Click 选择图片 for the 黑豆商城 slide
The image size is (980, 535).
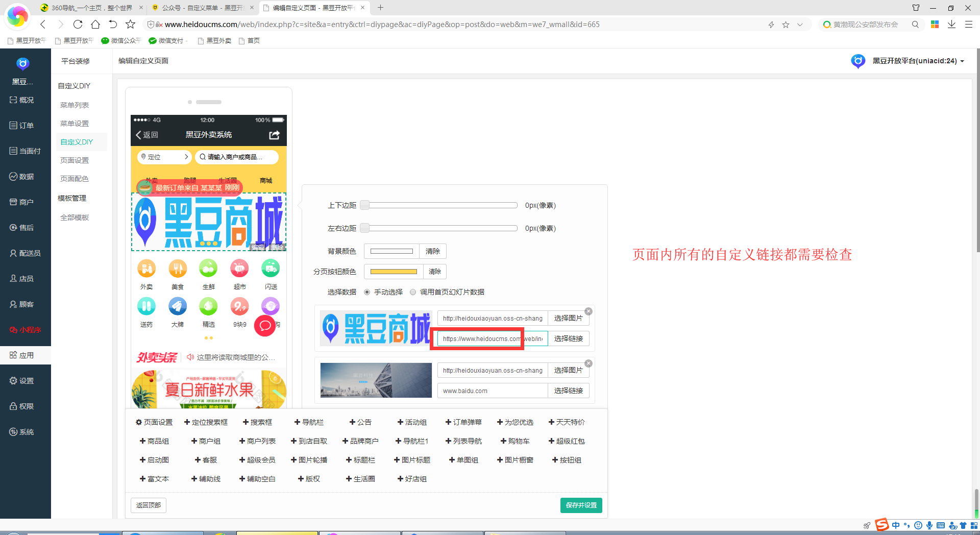tap(568, 318)
